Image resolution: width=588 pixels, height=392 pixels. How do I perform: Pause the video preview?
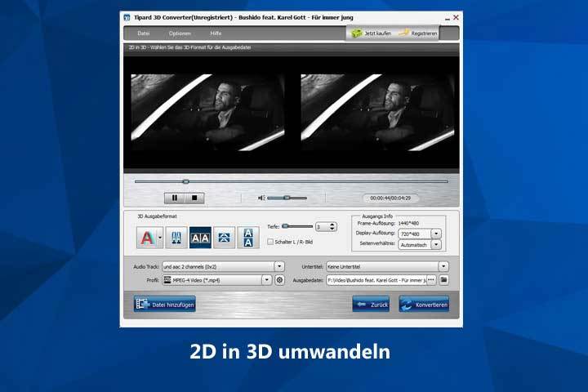pos(174,198)
